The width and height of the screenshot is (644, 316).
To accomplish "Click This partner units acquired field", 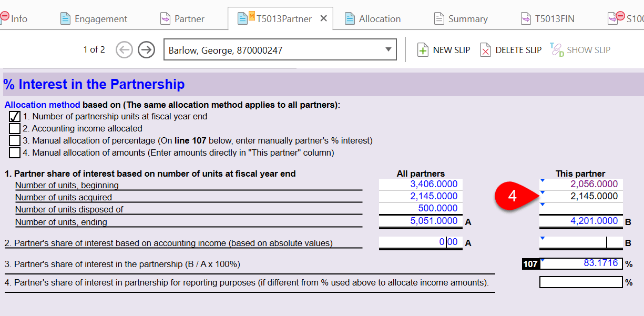I will tap(581, 196).
